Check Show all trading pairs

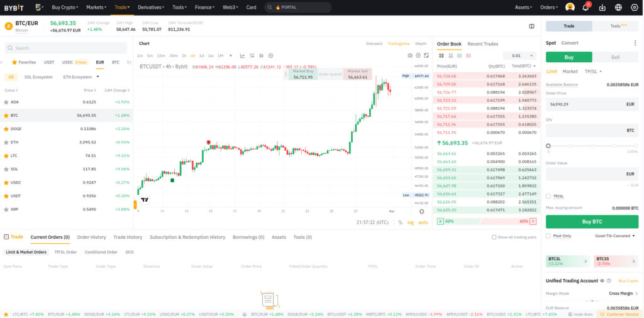pos(494,237)
